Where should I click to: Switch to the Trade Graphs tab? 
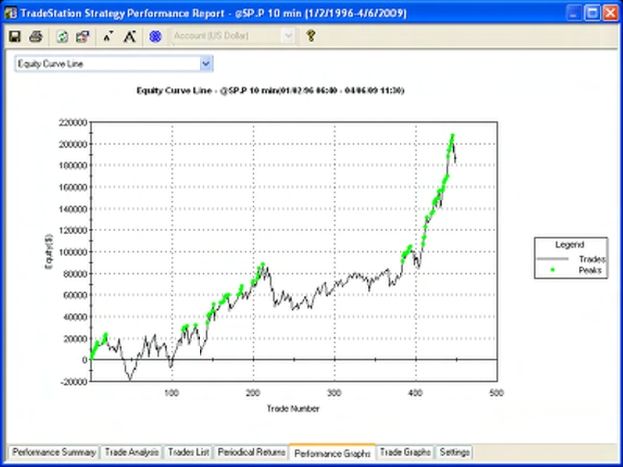(405, 452)
